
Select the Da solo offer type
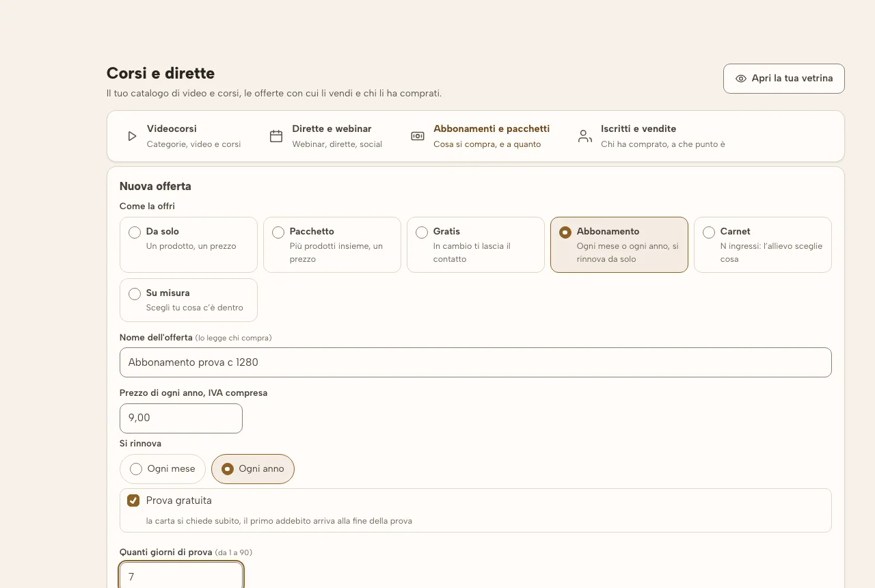tap(189, 245)
